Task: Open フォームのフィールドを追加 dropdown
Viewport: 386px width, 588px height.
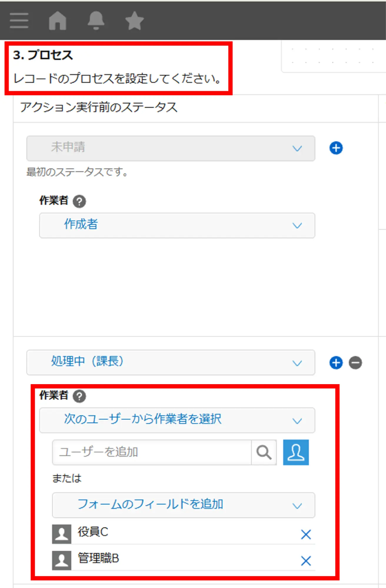Action: pos(183,505)
